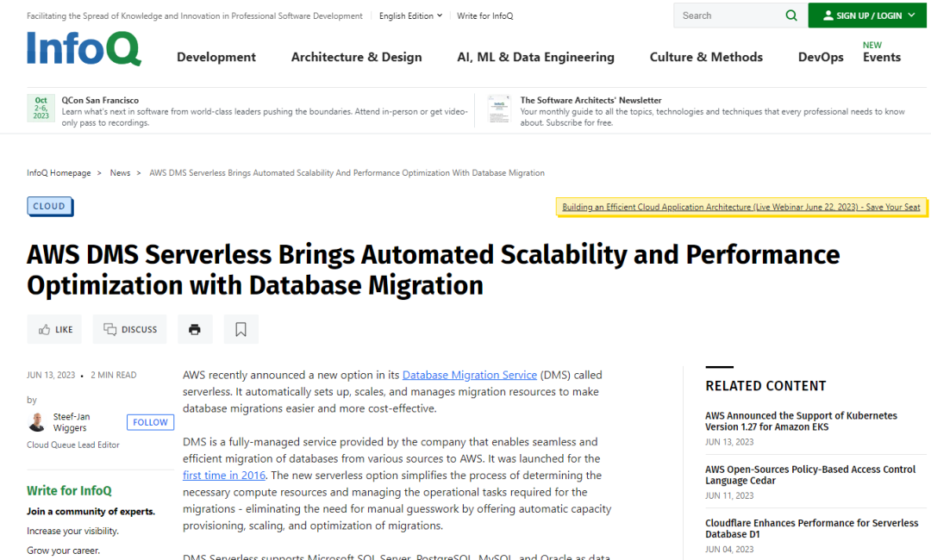Click the search magnifier icon

pos(790,16)
